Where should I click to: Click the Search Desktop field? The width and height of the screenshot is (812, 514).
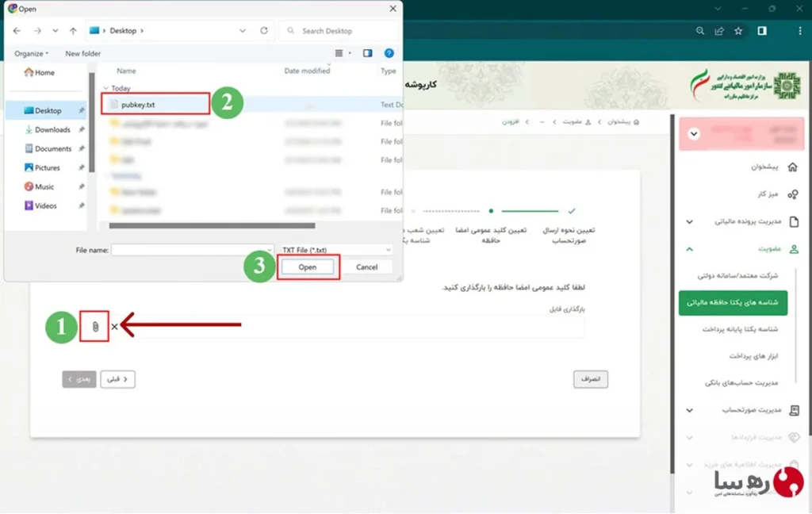pyautogui.click(x=339, y=31)
